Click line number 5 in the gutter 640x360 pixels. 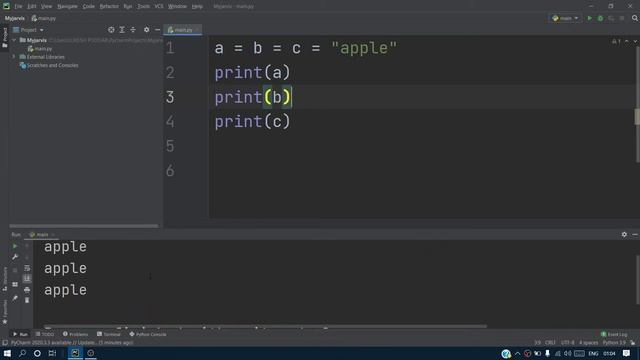pos(170,146)
